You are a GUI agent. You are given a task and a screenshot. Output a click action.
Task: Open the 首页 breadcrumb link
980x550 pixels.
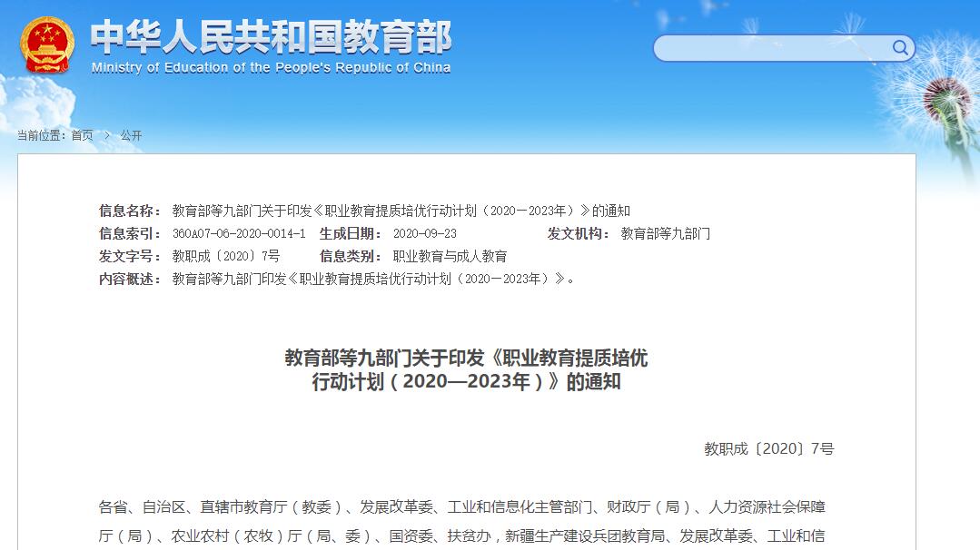point(82,136)
